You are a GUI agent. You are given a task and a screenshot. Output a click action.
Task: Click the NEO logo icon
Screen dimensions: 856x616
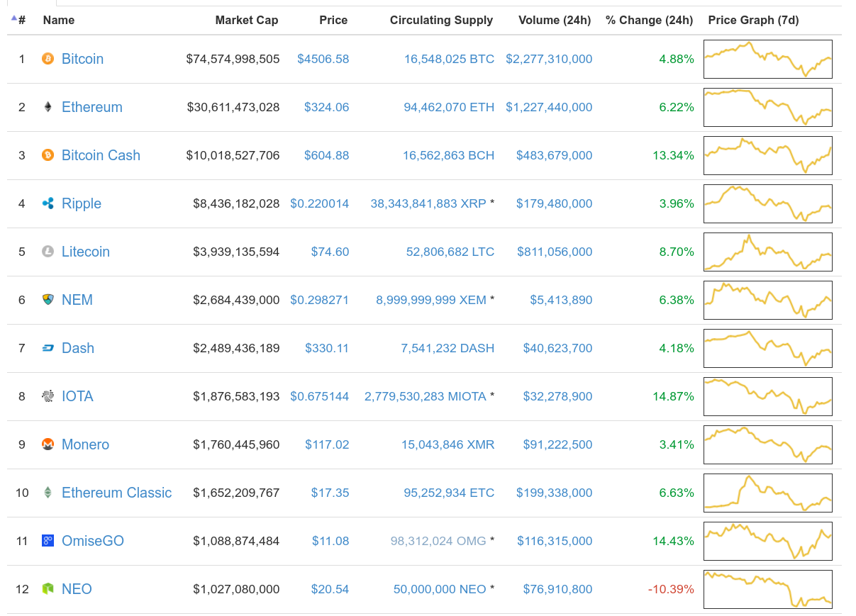pos(48,589)
